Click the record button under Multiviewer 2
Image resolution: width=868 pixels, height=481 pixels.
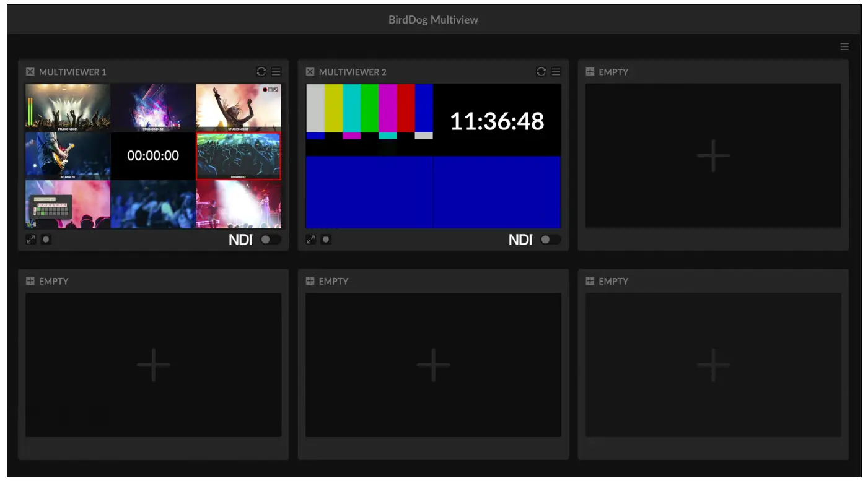point(326,239)
